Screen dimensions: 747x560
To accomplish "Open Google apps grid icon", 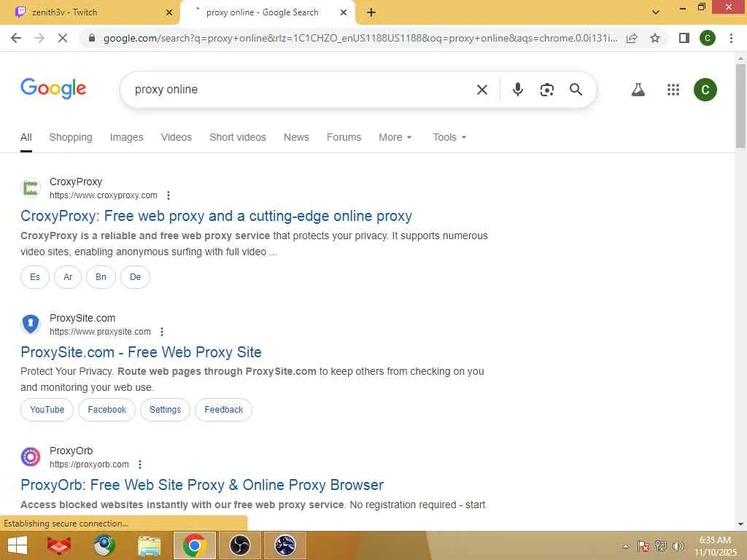I will click(673, 90).
